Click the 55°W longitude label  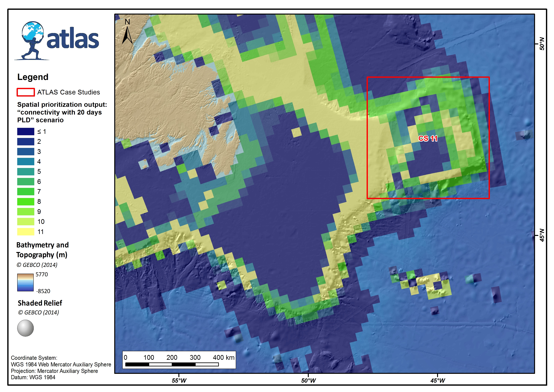[179, 381]
